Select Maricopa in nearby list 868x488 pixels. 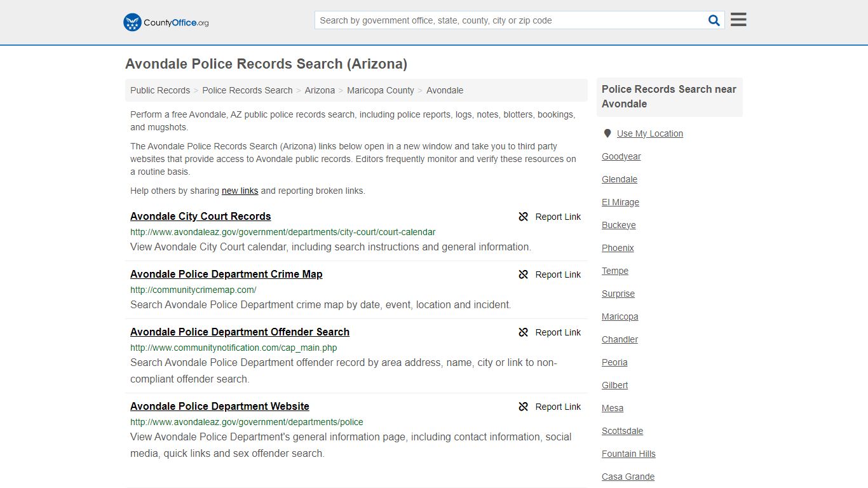click(x=620, y=316)
